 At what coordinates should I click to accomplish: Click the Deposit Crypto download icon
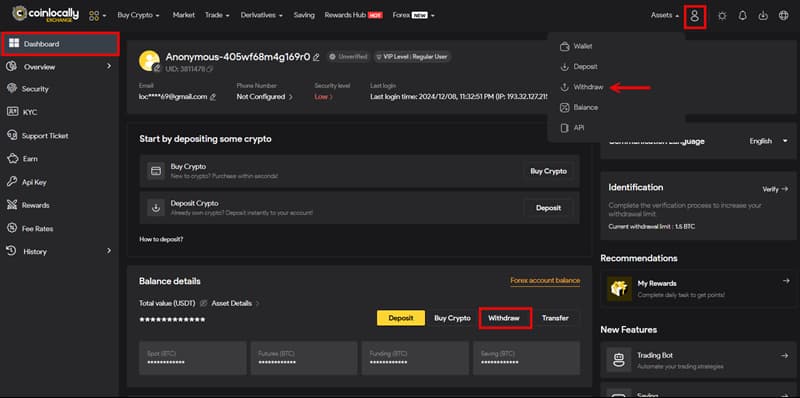[156, 208]
